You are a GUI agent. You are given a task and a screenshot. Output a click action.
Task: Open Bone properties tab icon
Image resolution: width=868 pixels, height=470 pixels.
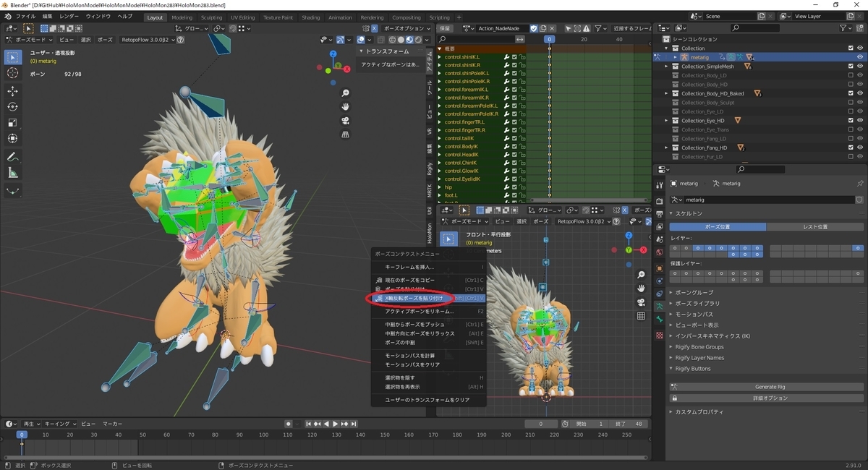tap(659, 320)
